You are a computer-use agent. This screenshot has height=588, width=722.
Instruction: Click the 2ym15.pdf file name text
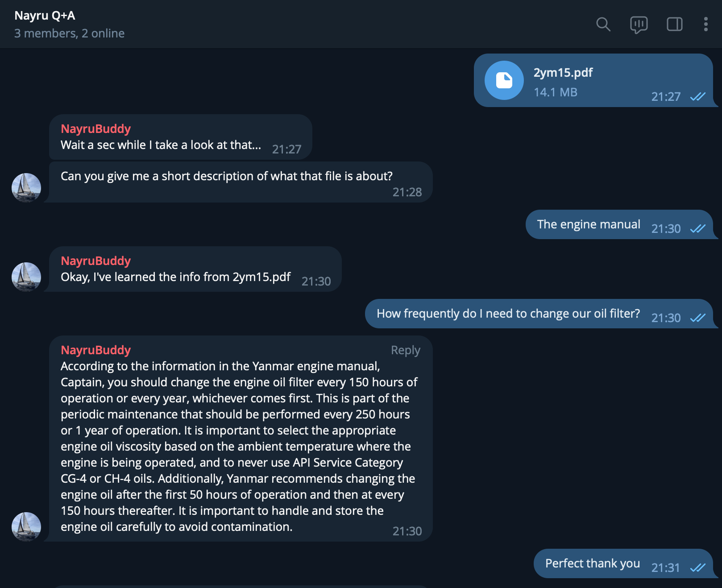click(563, 73)
